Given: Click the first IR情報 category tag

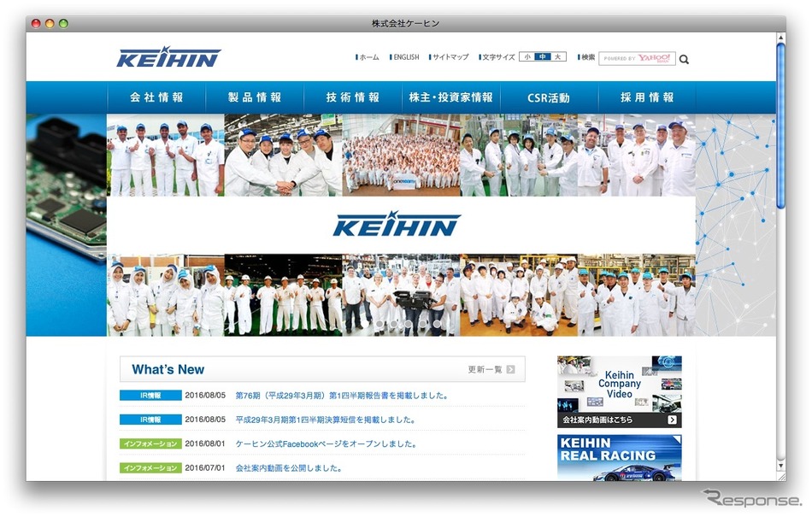Looking at the screenshot, I should pyautogui.click(x=150, y=396).
